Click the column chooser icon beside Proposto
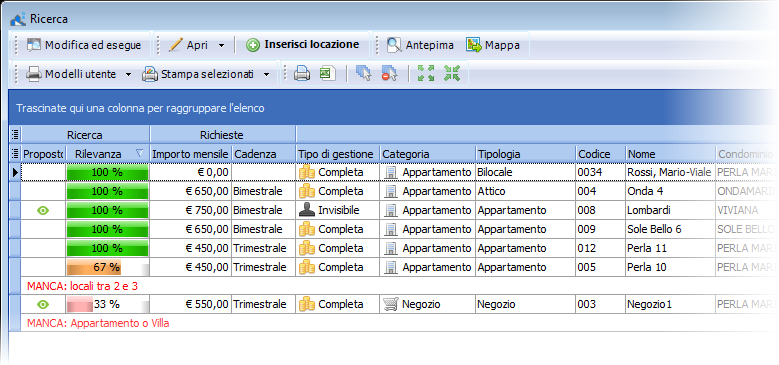Viewport: 779px width, 365px height. coord(15,154)
